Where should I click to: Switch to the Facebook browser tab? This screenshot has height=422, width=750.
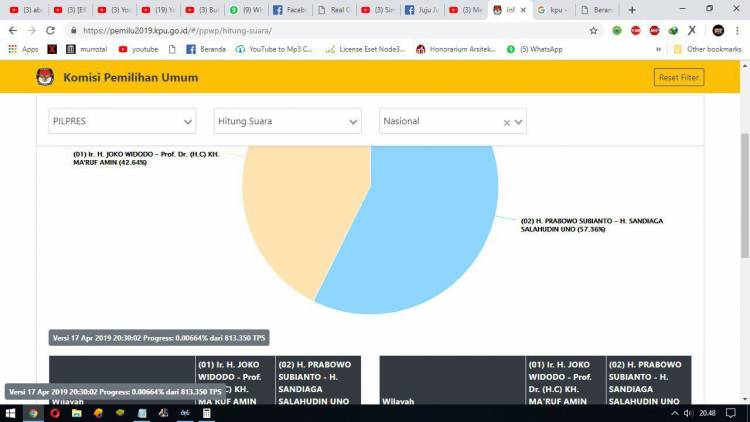[x=290, y=10]
